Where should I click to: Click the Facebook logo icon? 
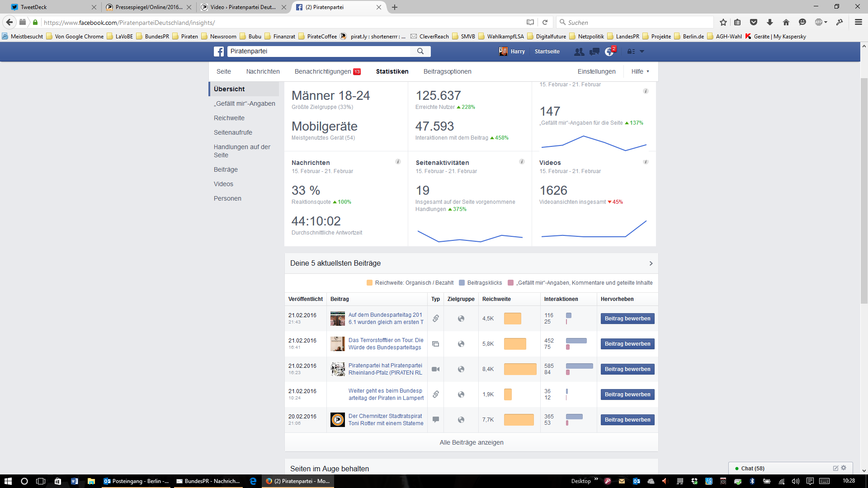[219, 52]
